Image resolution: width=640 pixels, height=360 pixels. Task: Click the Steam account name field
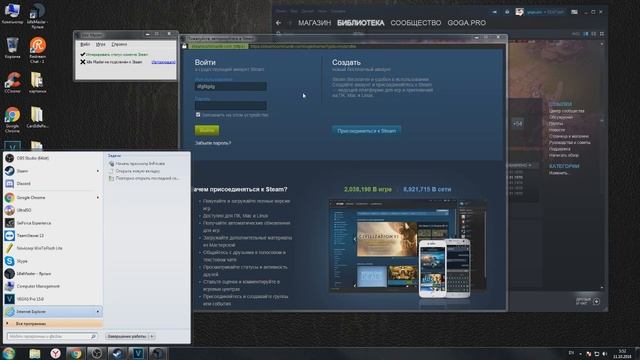click(x=231, y=87)
